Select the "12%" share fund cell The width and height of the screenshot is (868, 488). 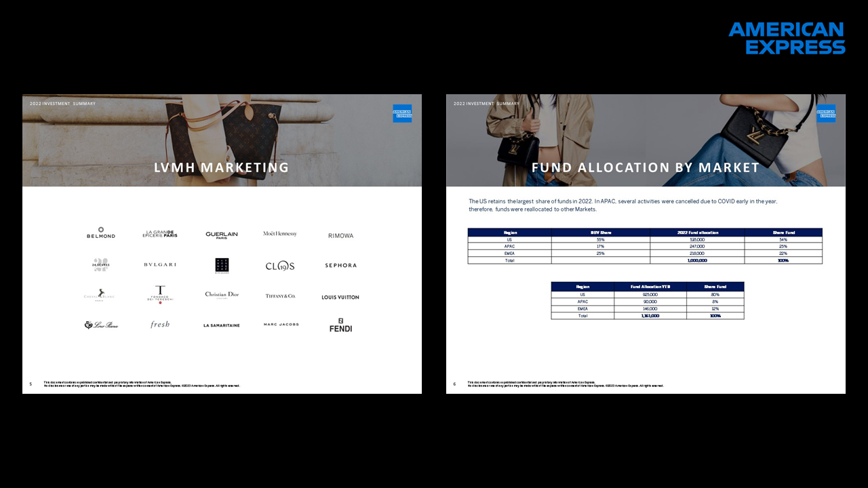715,308
